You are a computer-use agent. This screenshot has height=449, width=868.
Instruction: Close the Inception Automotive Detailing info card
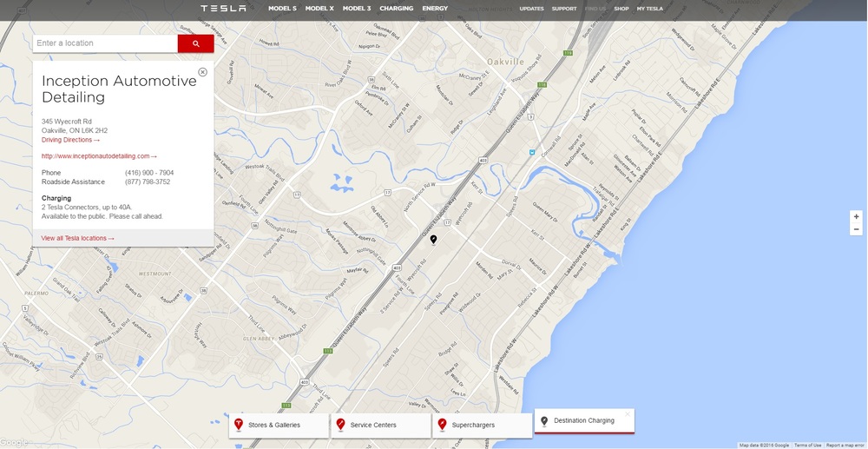point(202,72)
